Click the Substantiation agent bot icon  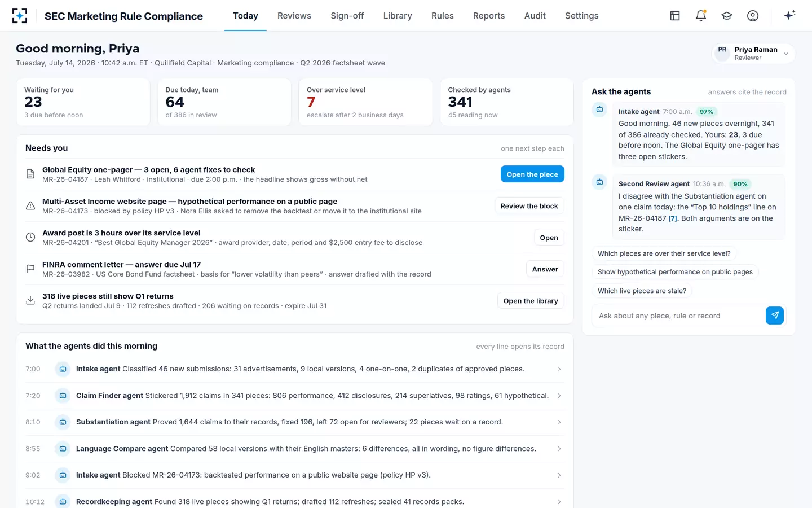click(x=63, y=422)
